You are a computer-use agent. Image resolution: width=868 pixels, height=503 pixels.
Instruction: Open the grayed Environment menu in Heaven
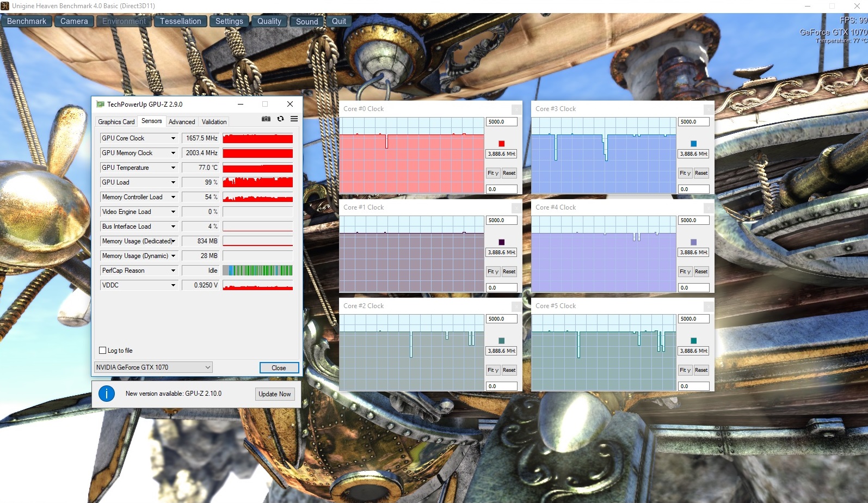pos(124,21)
